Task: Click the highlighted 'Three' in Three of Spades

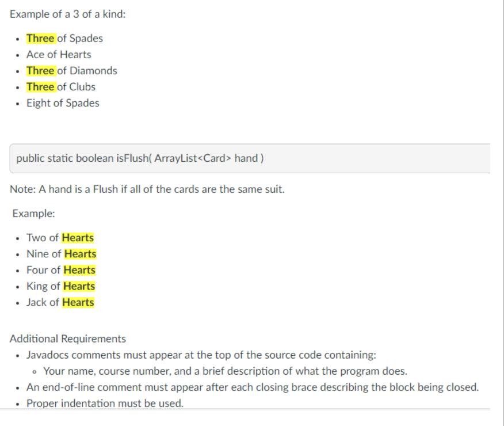Action: (40, 39)
